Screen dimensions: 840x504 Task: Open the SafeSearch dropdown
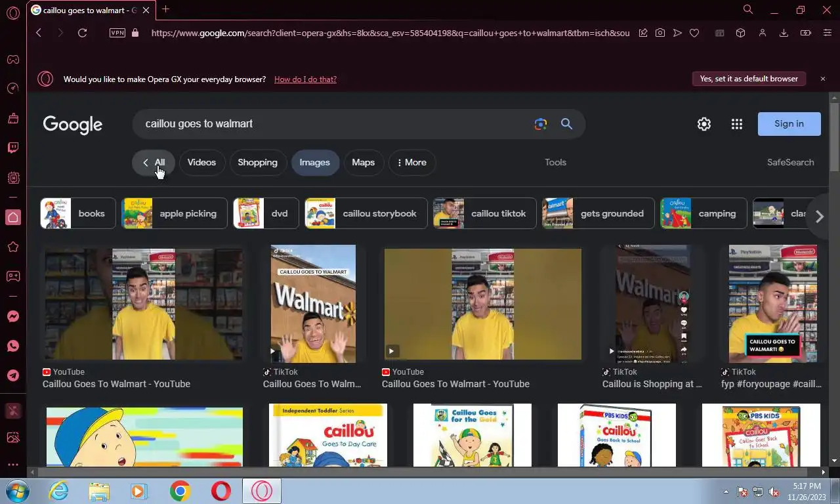[790, 163]
